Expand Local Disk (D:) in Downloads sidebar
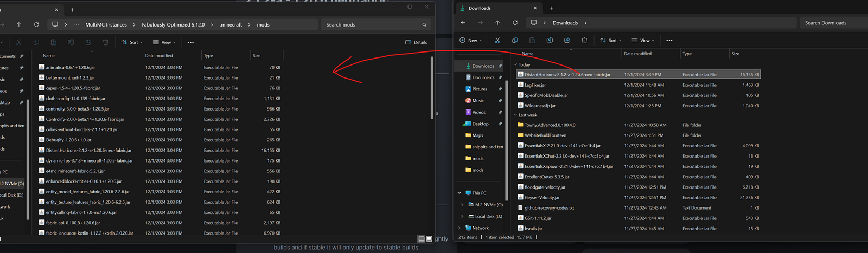The image size is (868, 253). 462,216
